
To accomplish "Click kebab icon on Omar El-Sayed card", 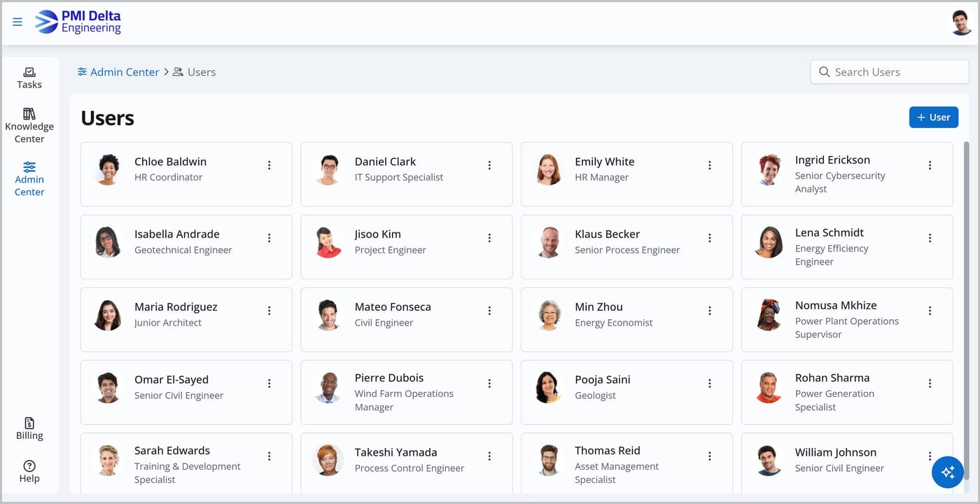I will click(x=269, y=384).
